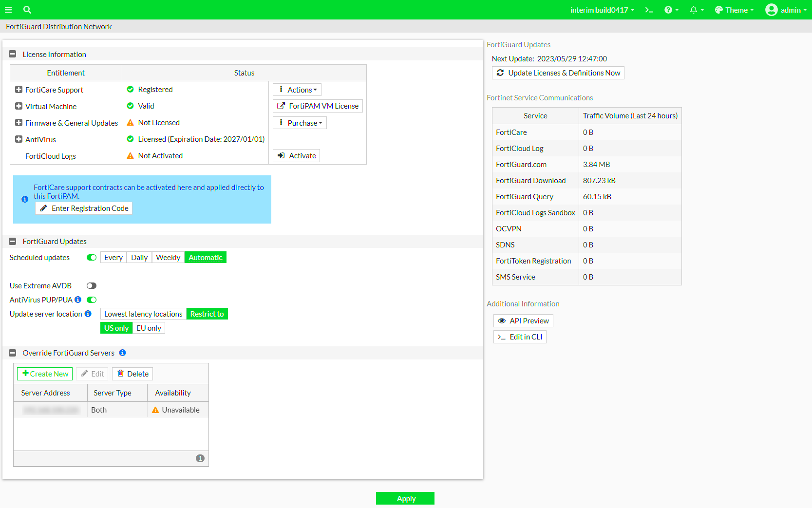812x508 pixels.
Task: Collapse Override FortiGuard Servers section
Action: tap(13, 353)
